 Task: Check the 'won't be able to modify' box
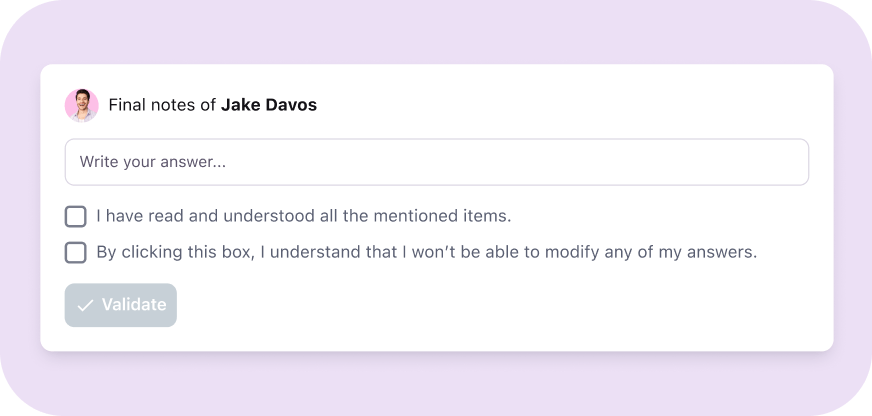click(76, 252)
